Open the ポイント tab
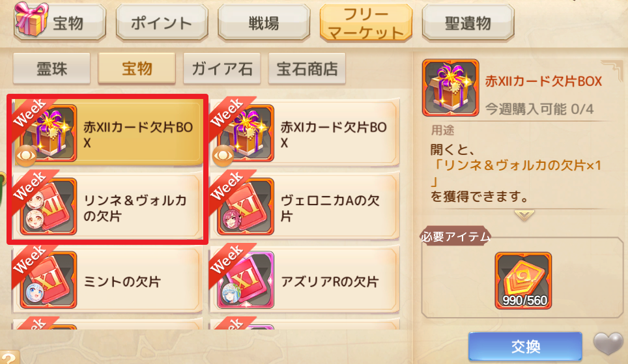Image resolution: width=628 pixels, height=364 pixels. [162, 22]
